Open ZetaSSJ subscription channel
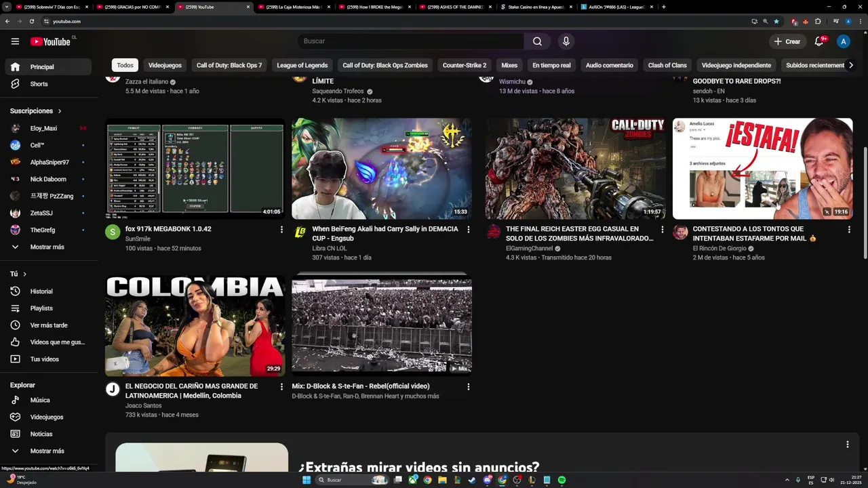The height and width of the screenshot is (488, 868). point(48,213)
